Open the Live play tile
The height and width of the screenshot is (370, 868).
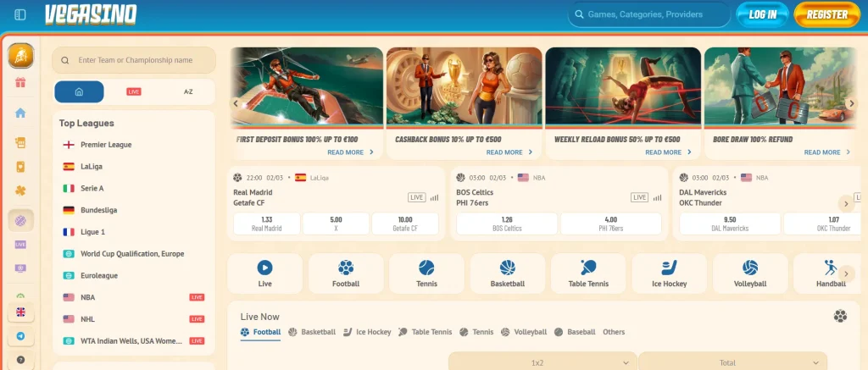coord(265,273)
